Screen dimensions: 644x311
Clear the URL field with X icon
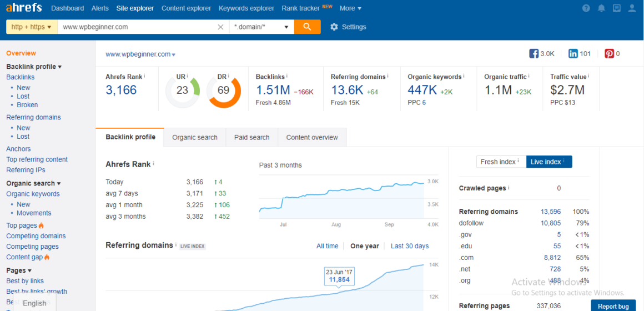point(220,27)
